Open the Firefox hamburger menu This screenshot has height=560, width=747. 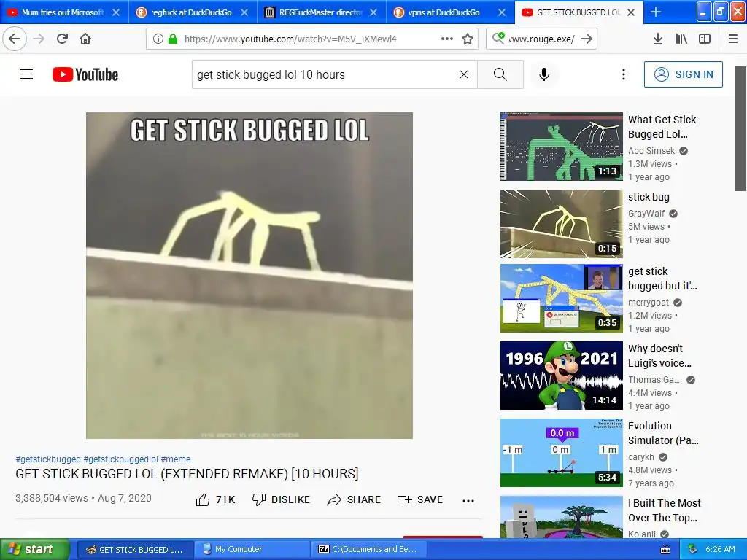[733, 39]
